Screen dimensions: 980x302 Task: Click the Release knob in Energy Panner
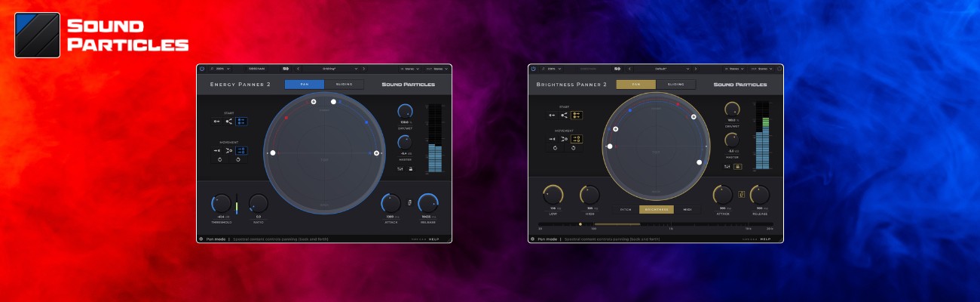pos(428,203)
